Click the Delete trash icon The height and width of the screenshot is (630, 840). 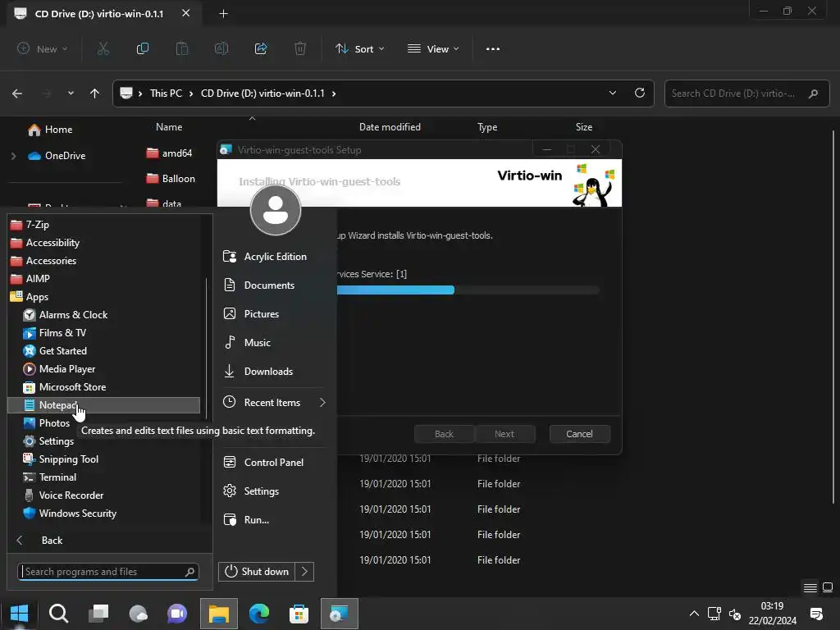point(300,48)
